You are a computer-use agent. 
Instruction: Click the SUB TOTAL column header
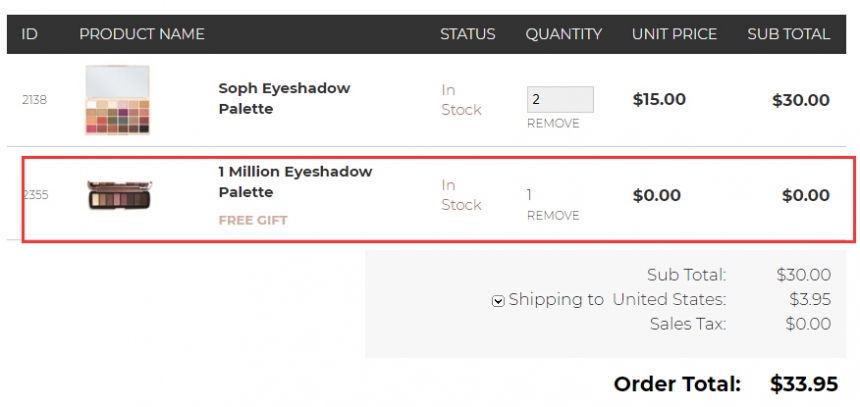tap(788, 34)
